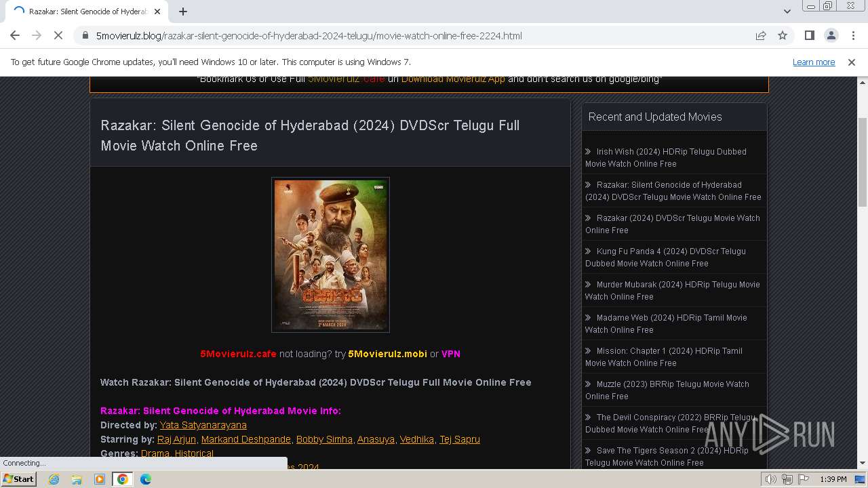Open the Windows Start button
This screenshot has height=488, width=868.
coord(19,479)
